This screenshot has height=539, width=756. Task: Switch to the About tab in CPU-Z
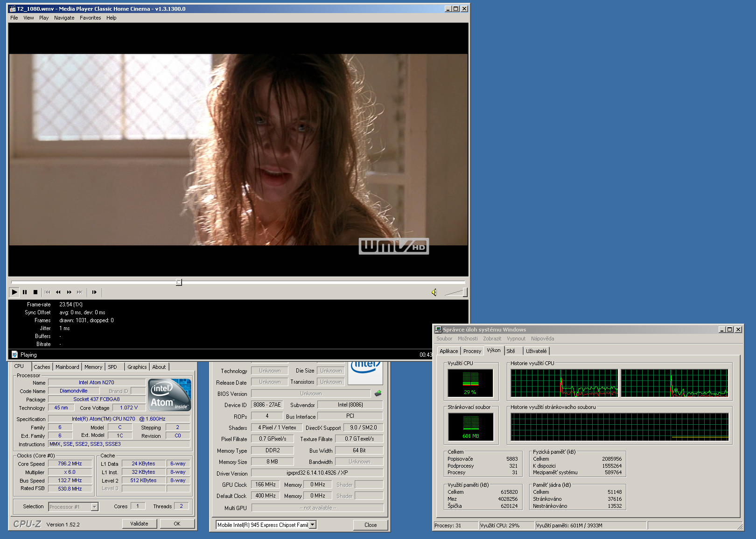[159, 367]
